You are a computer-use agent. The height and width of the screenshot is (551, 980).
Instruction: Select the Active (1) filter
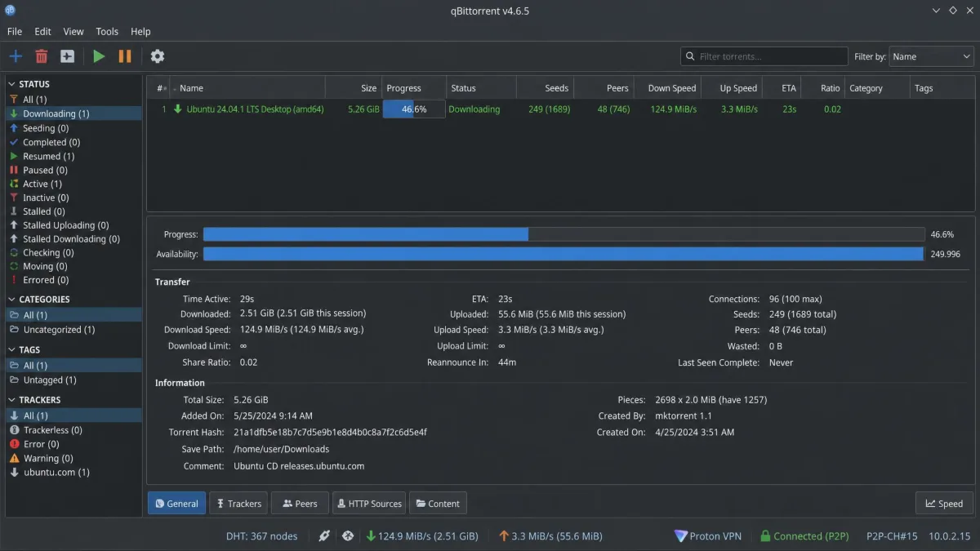(x=73, y=184)
